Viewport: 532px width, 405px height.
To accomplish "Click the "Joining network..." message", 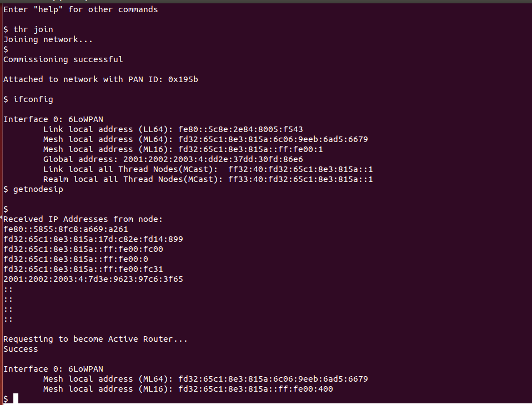I will pos(48,39).
